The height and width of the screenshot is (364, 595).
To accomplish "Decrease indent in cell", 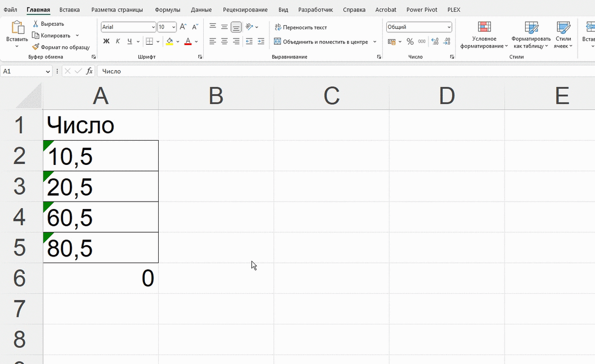I will (249, 42).
